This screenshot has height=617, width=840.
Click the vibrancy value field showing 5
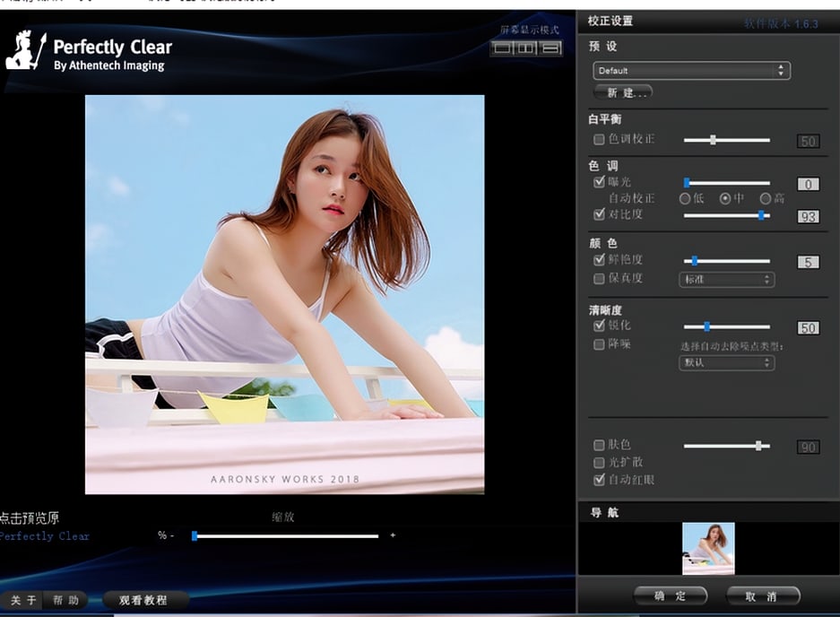(x=808, y=262)
